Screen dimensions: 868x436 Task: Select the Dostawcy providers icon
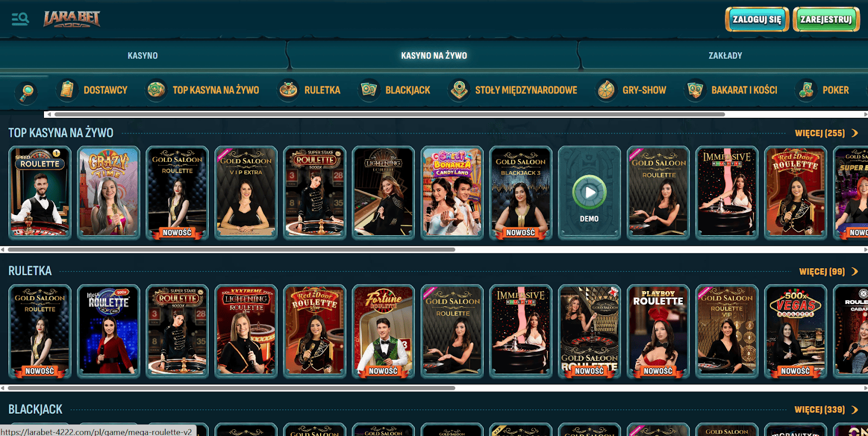point(67,90)
